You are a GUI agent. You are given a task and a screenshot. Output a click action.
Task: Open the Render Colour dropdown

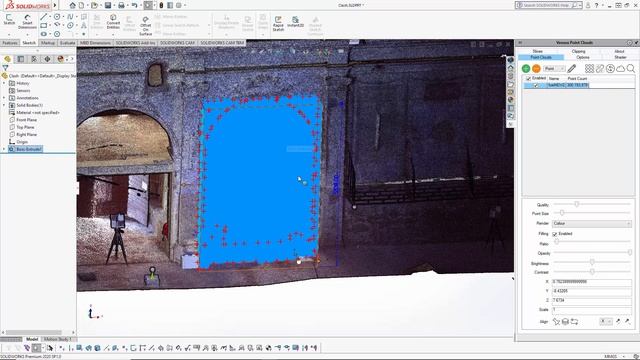point(592,223)
